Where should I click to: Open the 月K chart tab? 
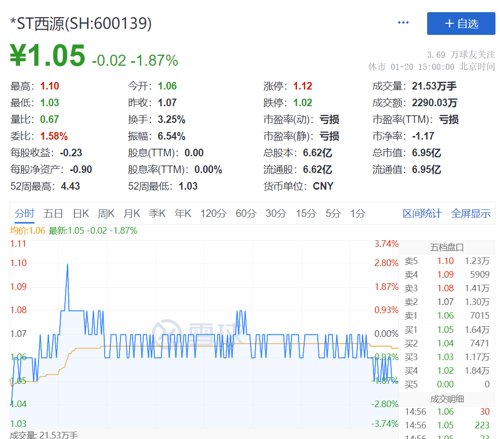(132, 213)
